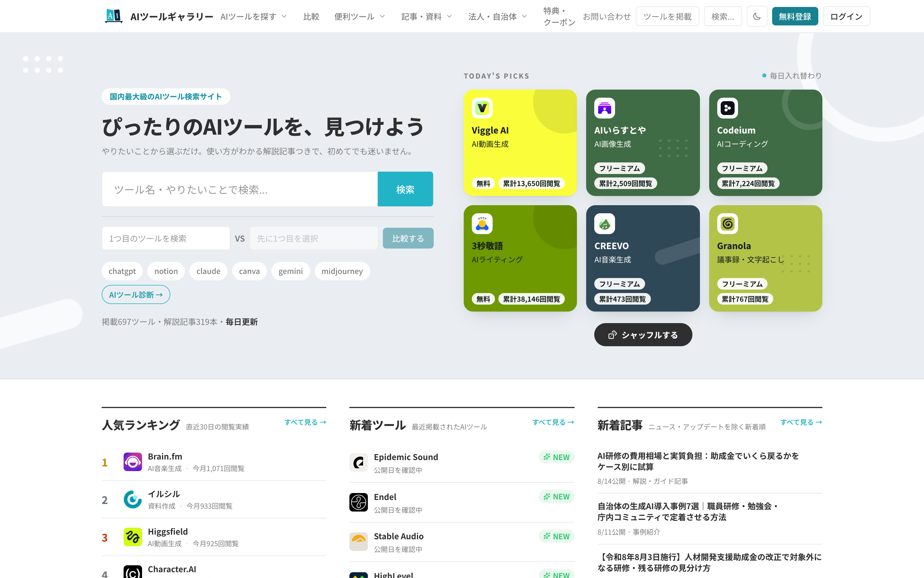Select the canva keyword chip
The height and width of the screenshot is (578, 924).
[249, 271]
